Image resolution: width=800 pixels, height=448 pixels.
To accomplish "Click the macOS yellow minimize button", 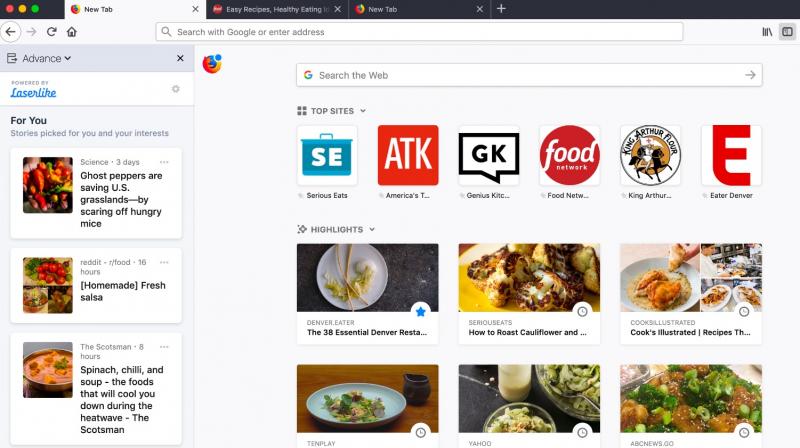I will point(22,9).
